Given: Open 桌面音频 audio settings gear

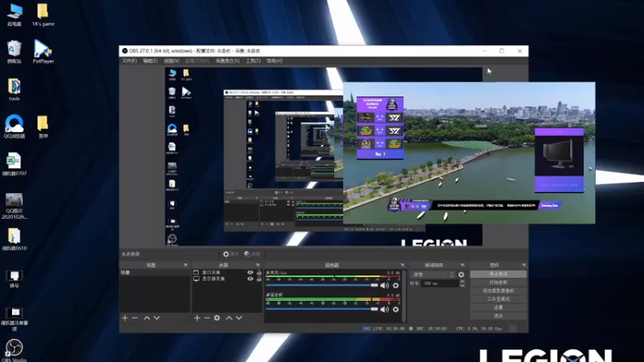Looking at the screenshot, I should coord(395,310).
